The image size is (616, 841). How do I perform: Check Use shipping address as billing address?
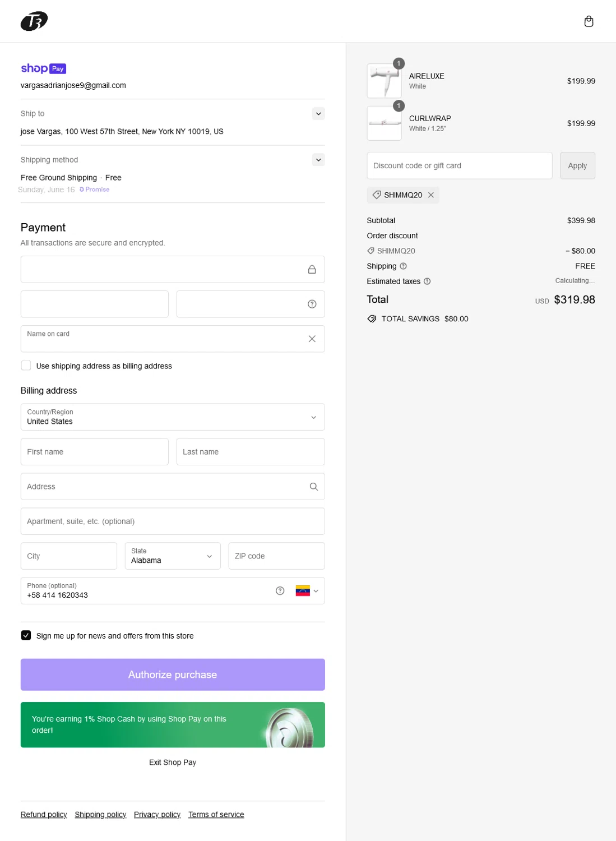[x=26, y=366]
